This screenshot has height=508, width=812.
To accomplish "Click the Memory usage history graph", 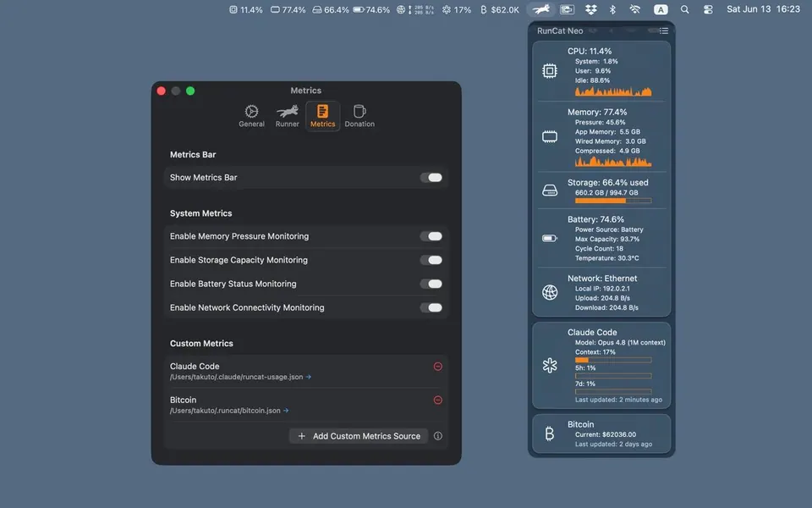I will pos(613,162).
